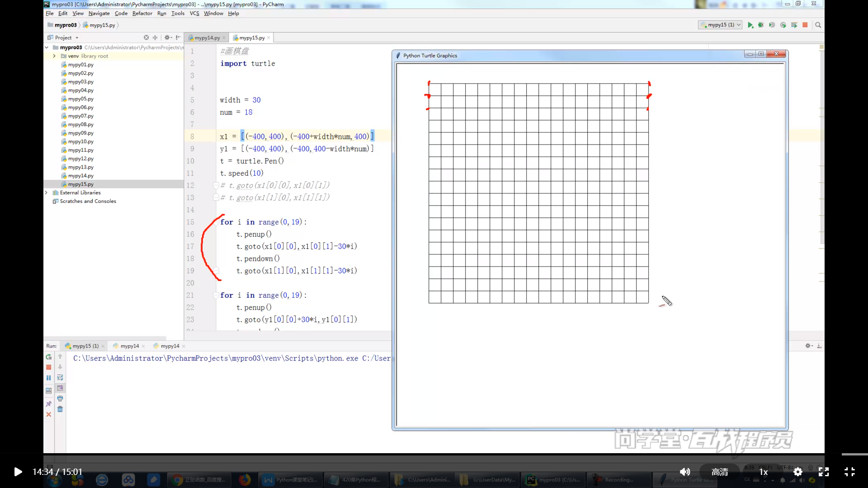This screenshot has height=488, width=868.
Task: Click the Profile run icon in toolbar
Action: (783, 25)
